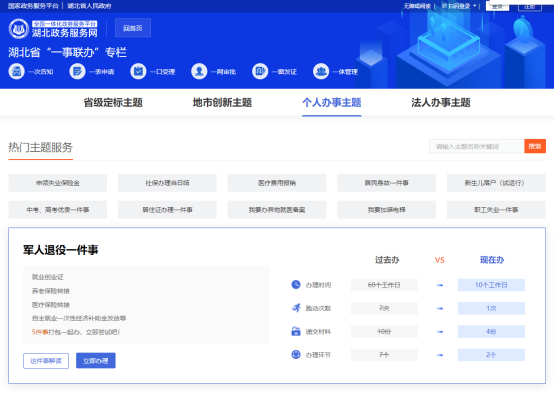Select the 居住证办理一件事 theme
Viewport: 554px width, 393px height.
pyautogui.click(x=167, y=210)
